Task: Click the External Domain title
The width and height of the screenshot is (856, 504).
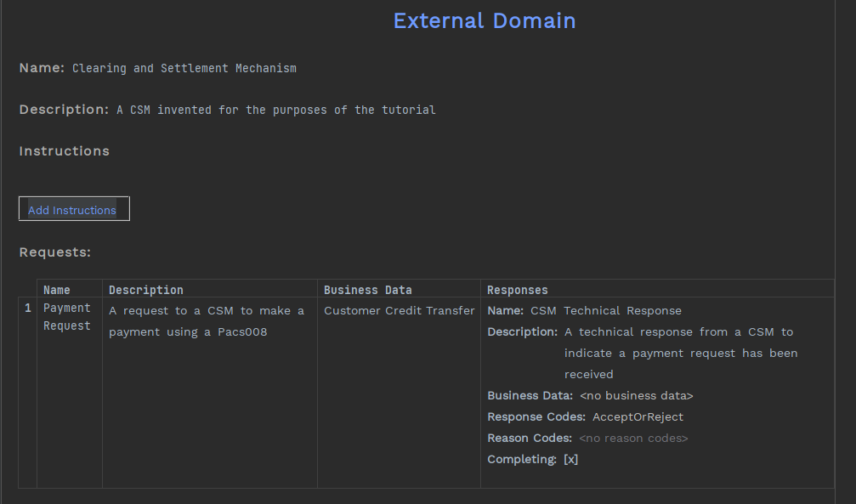Action: pos(484,21)
